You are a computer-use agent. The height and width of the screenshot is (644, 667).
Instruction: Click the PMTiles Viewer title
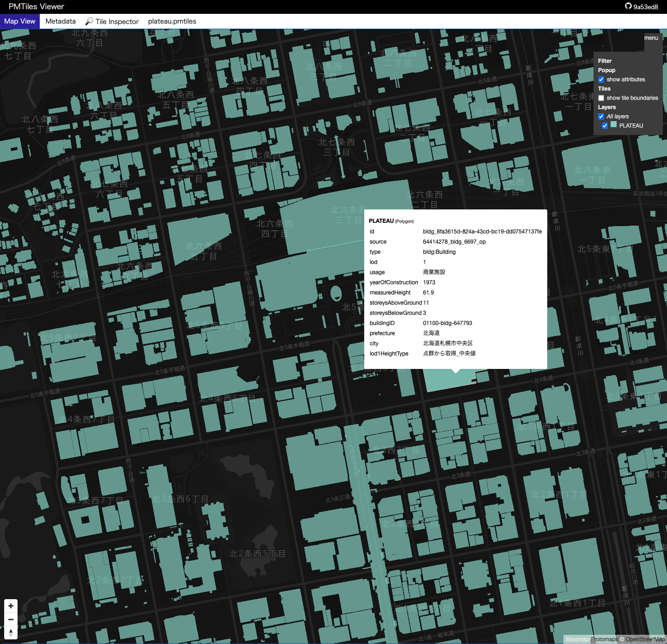(37, 6)
